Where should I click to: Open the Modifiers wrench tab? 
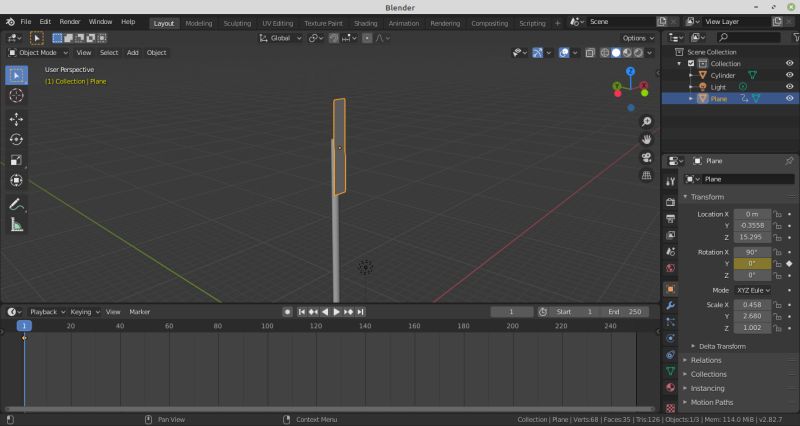click(x=670, y=306)
